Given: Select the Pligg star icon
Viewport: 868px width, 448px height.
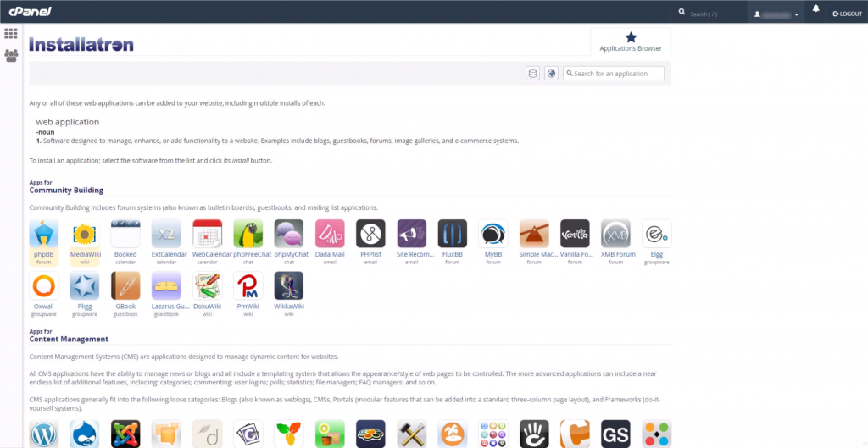Looking at the screenshot, I should click(85, 285).
